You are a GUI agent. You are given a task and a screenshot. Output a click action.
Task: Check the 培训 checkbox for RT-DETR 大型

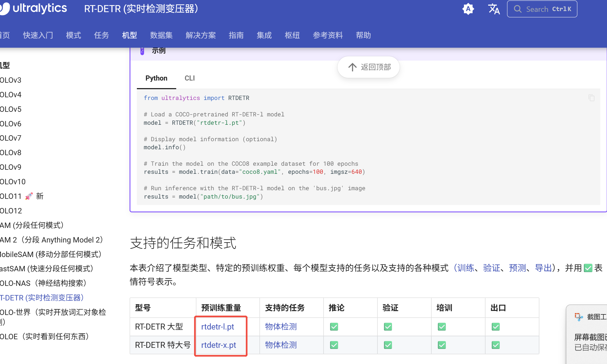click(442, 327)
